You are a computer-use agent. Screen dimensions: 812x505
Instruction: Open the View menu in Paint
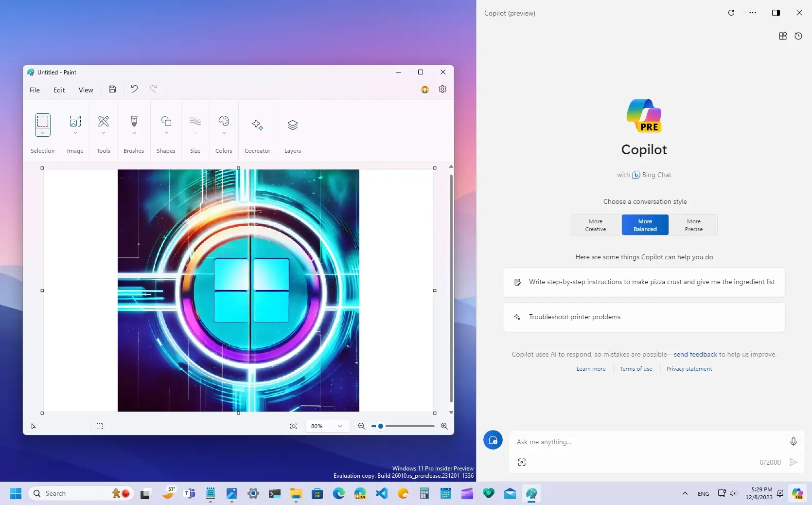click(x=86, y=90)
